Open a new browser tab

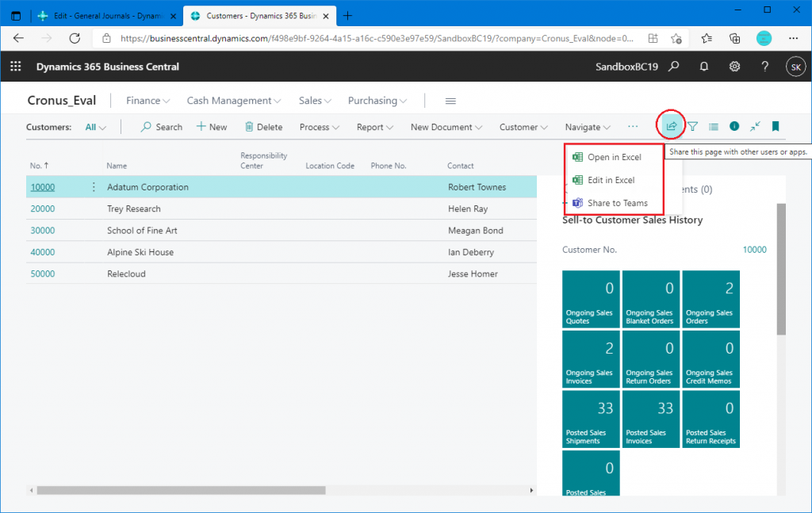tap(347, 16)
